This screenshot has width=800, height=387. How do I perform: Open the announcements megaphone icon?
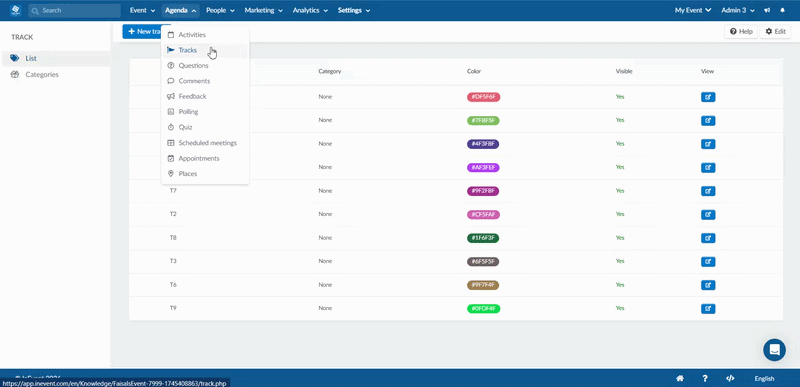point(767,10)
